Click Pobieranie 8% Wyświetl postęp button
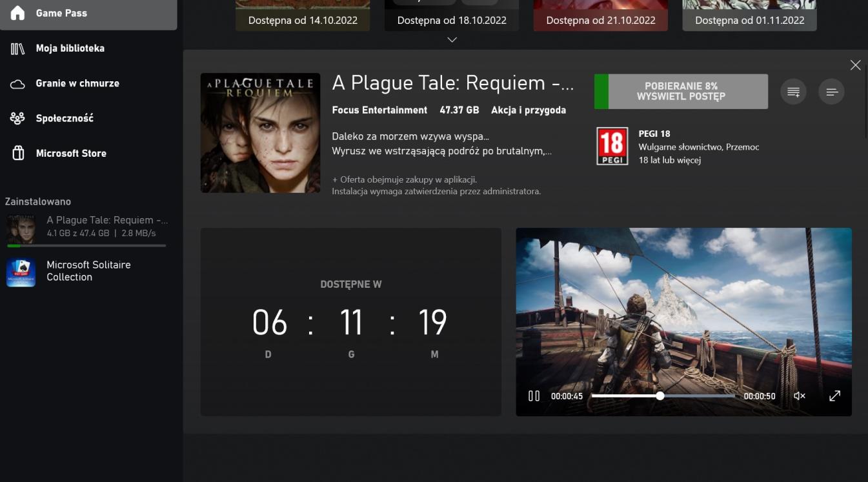This screenshot has width=868, height=482. point(681,92)
